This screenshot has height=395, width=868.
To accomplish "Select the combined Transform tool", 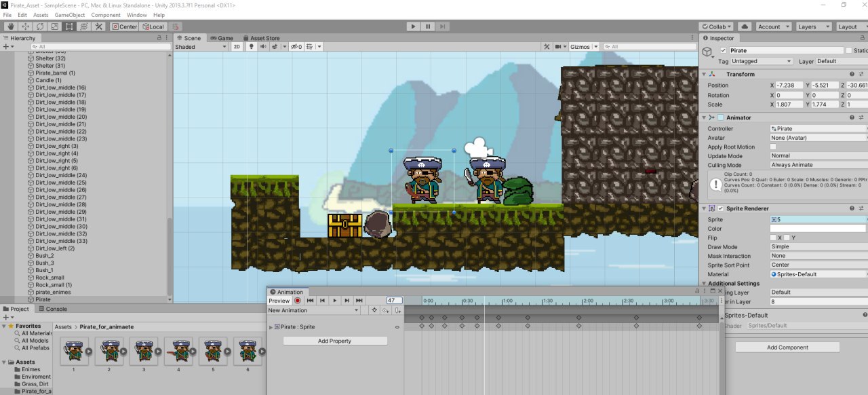I will pyautogui.click(x=84, y=26).
